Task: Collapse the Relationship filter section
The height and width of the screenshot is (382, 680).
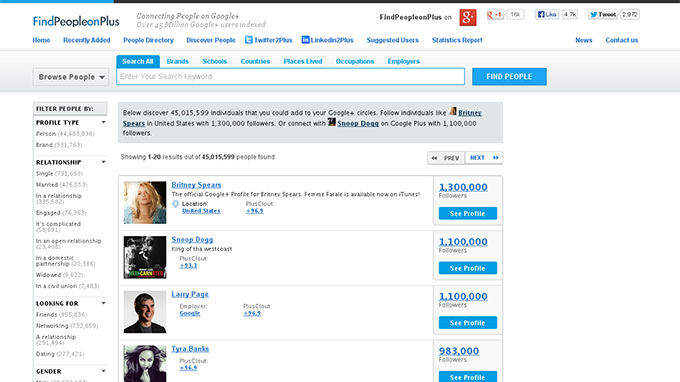Action: 104,162
